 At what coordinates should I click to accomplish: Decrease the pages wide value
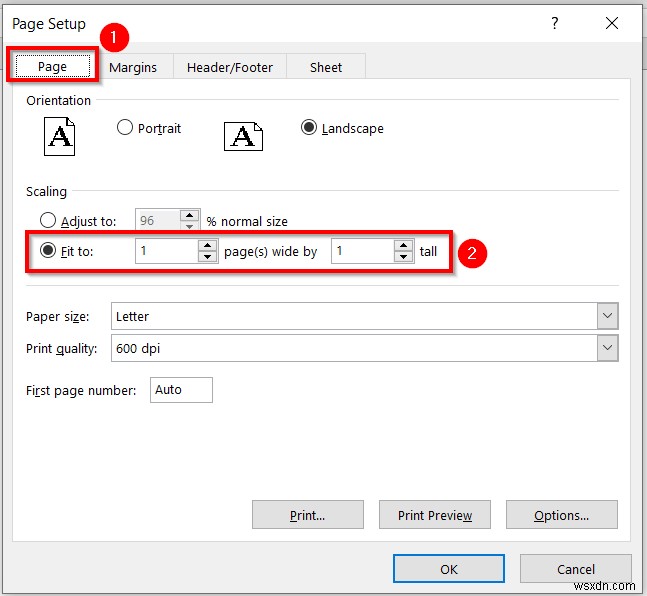pos(208,256)
